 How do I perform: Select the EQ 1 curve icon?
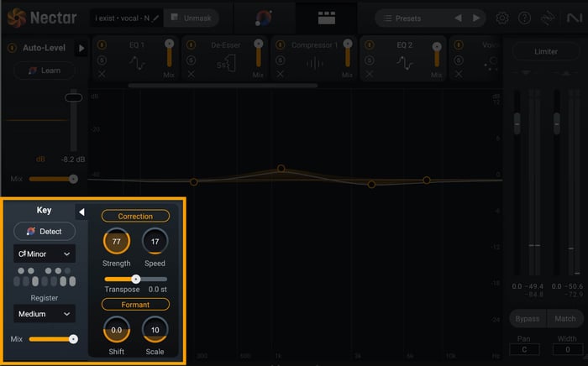[x=137, y=63]
